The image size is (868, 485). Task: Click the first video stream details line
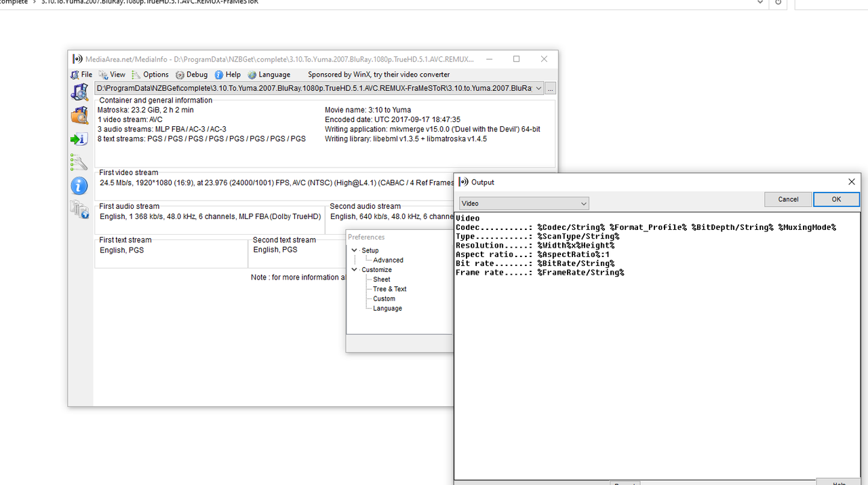[277, 182]
